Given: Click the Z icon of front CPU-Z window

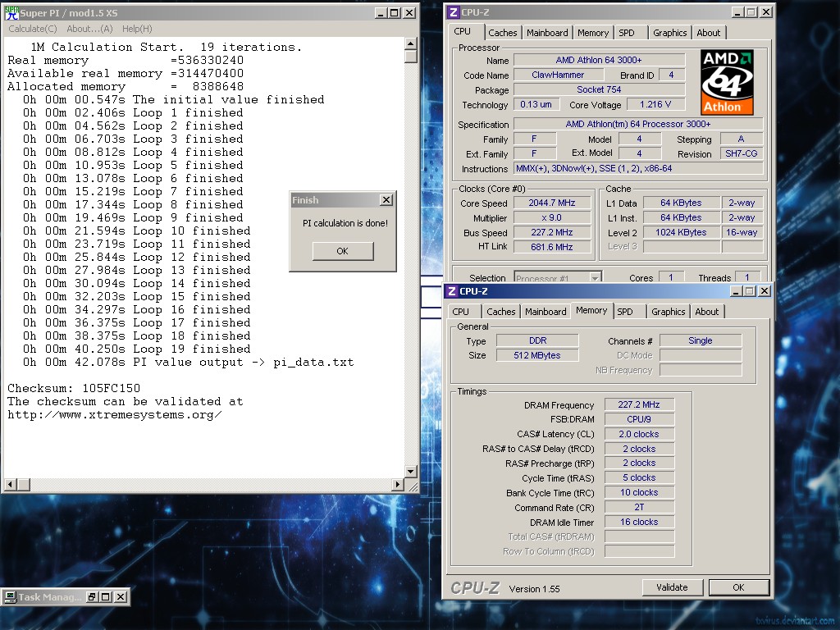Looking at the screenshot, I should click(452, 291).
